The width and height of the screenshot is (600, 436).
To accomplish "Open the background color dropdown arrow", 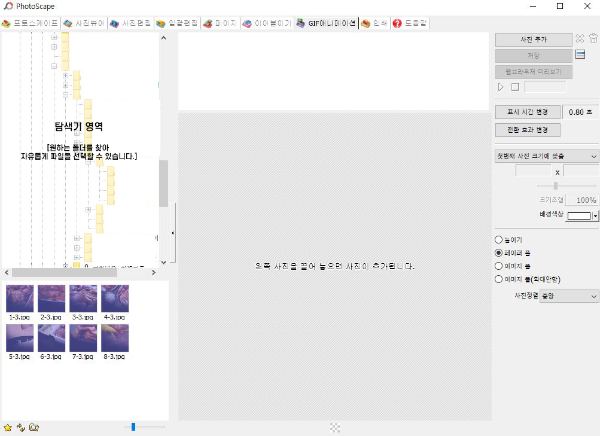I will (595, 216).
